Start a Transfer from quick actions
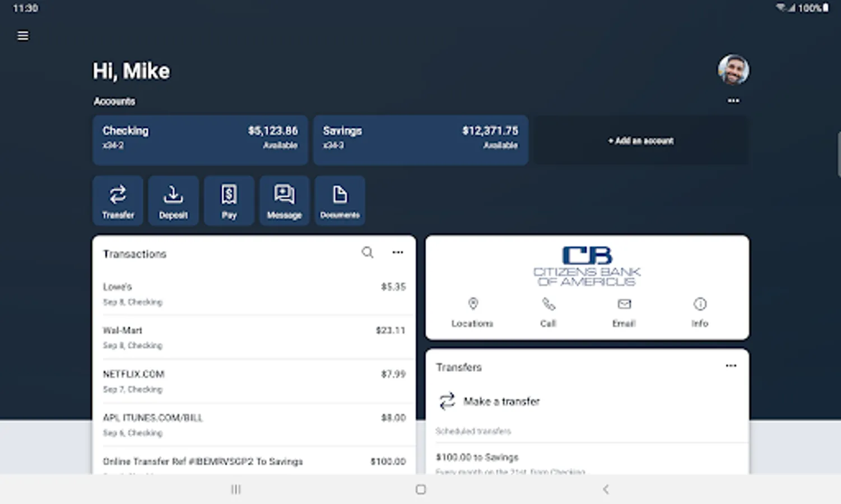Screen dimensions: 841x504 (x=118, y=200)
